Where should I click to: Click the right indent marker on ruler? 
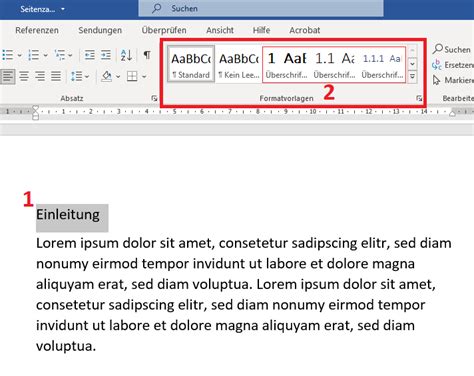(452, 113)
